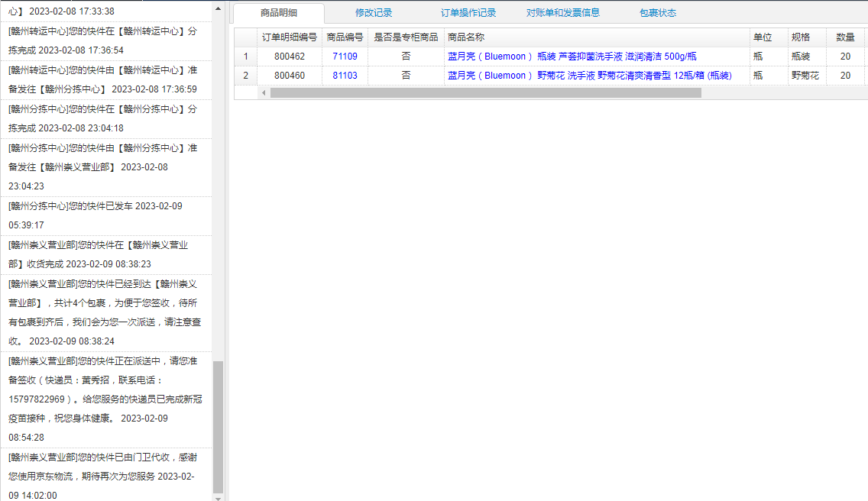Select tracking entry 收货完成 2023-02-09 08:38:23
This screenshot has width=868, height=501.
105,254
